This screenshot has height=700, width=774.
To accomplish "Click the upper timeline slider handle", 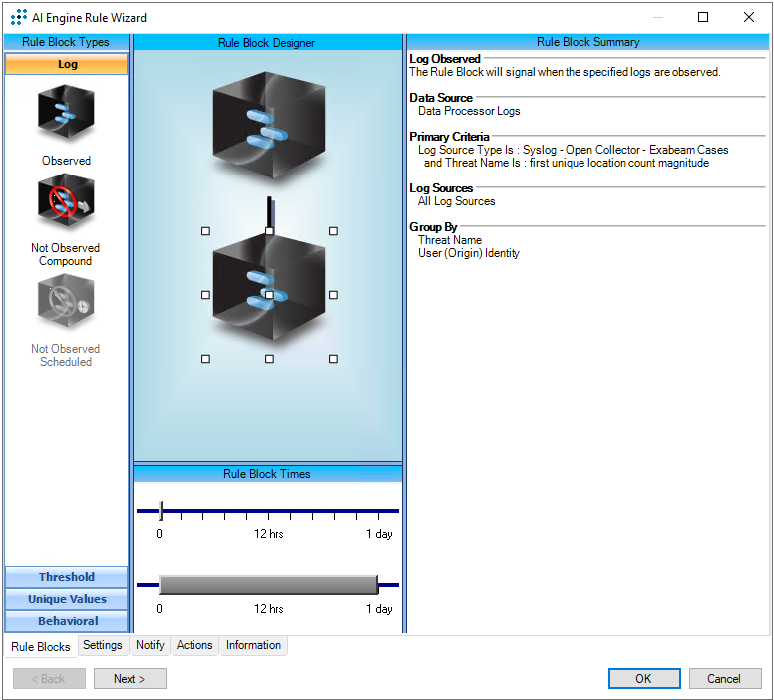I will (161, 511).
